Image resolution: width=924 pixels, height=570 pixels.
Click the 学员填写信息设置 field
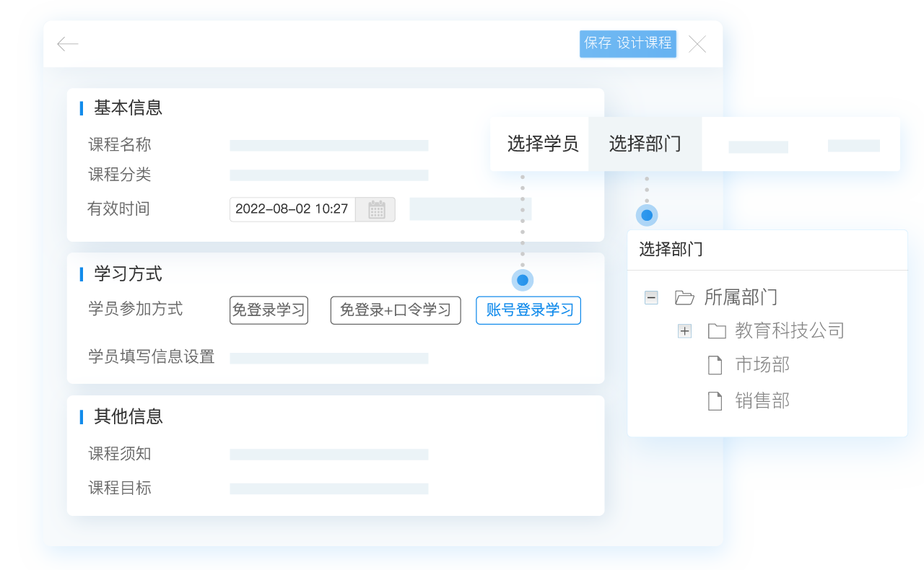pyautogui.click(x=329, y=359)
